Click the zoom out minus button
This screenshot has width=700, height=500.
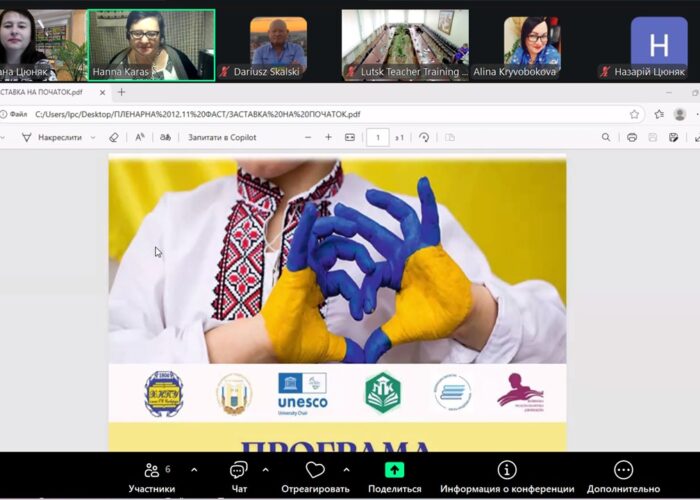coord(300,137)
